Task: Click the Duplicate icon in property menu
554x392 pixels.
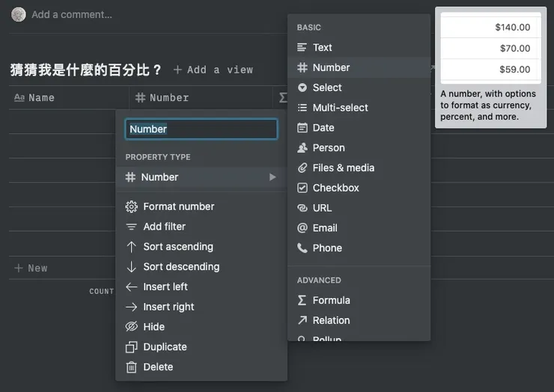Action: click(x=132, y=347)
